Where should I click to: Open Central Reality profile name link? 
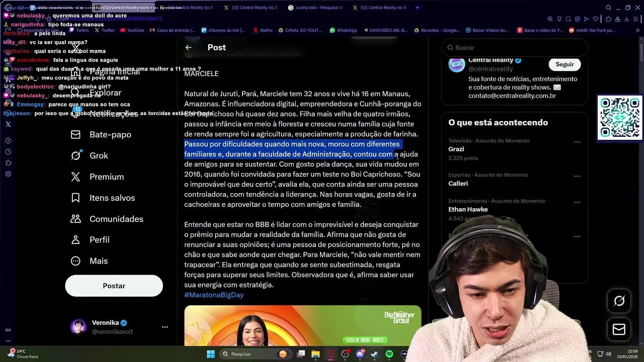[x=491, y=60]
